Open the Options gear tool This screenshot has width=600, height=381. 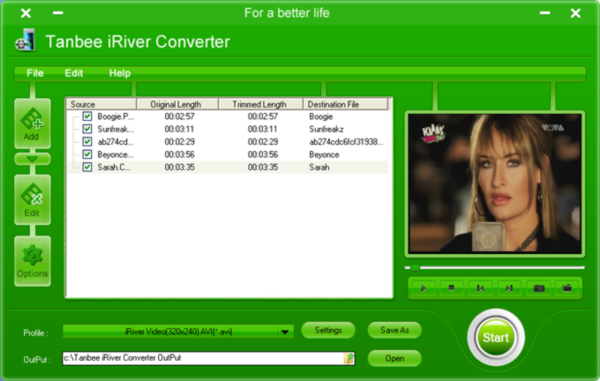[x=32, y=261]
